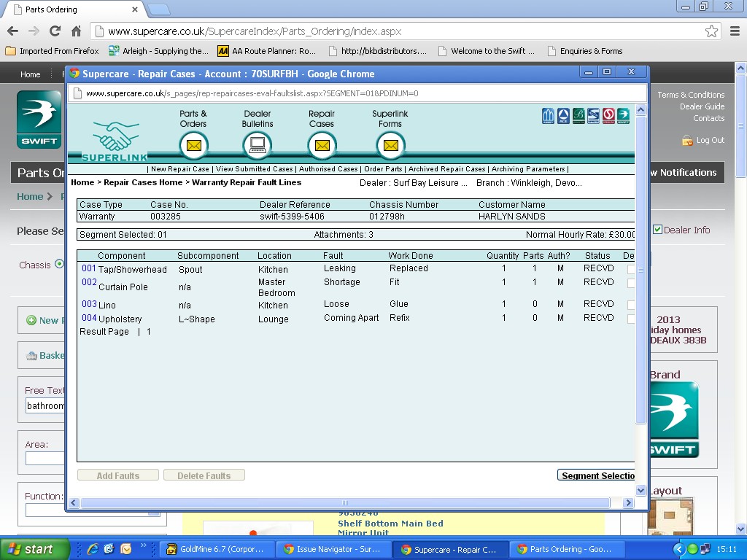Bookmark the page with the star icon
This screenshot has height=560, width=747.
tap(711, 31)
